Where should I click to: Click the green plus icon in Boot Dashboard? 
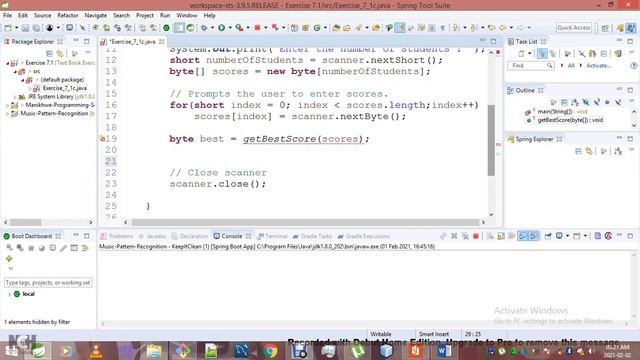click(9, 258)
